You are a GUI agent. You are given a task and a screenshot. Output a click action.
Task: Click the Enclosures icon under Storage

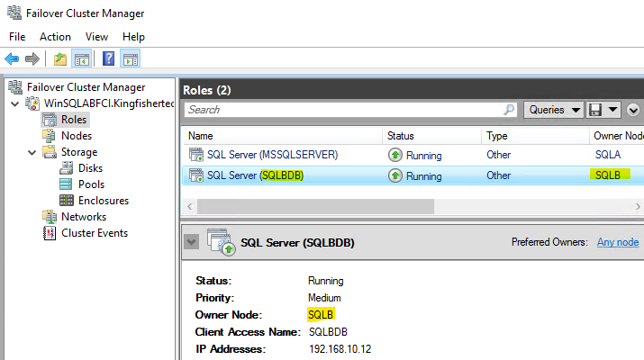(x=66, y=201)
